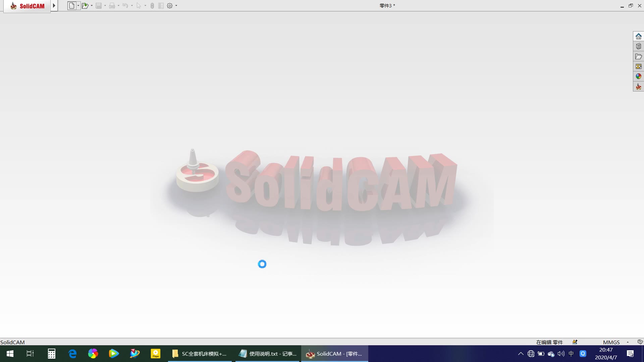Click the yellow Player taskbar app
The width and height of the screenshot is (644, 362).
[155, 354]
